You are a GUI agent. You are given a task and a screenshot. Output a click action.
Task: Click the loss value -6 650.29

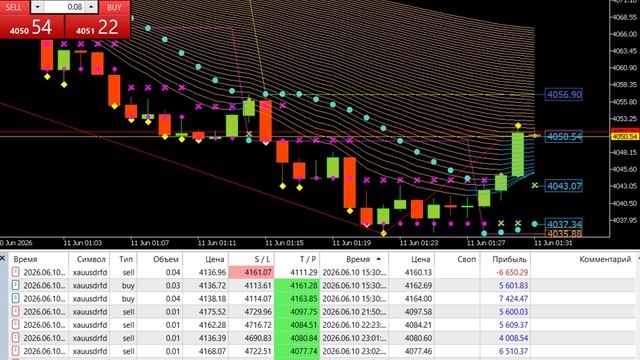pos(512,272)
